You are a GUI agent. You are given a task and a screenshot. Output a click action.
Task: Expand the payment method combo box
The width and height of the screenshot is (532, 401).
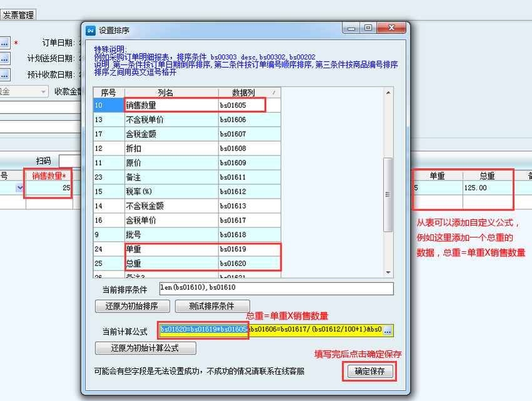click(43, 91)
